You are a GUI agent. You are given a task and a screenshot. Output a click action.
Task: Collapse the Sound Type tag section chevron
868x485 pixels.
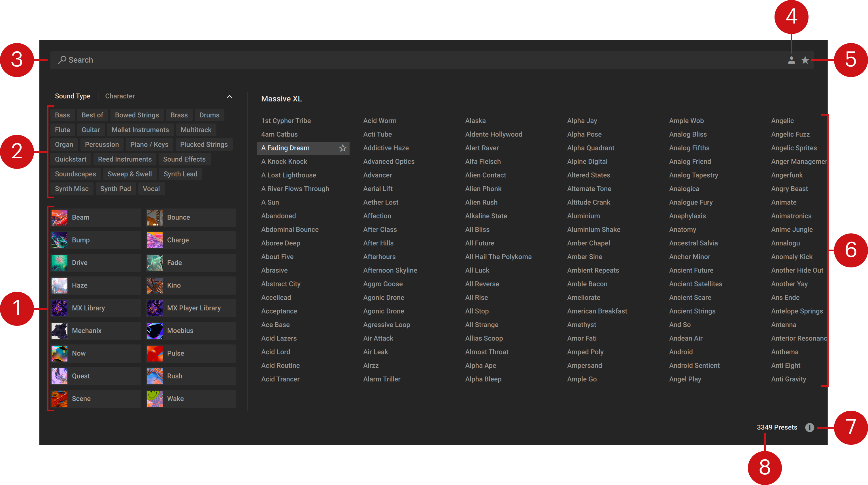pyautogui.click(x=229, y=96)
